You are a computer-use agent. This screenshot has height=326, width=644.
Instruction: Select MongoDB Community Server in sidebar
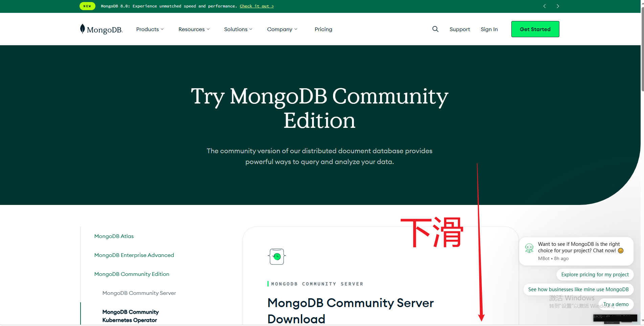pyautogui.click(x=139, y=293)
